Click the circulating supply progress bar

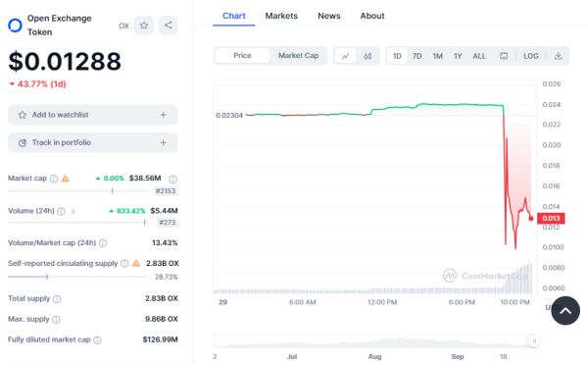pyautogui.click(x=77, y=277)
